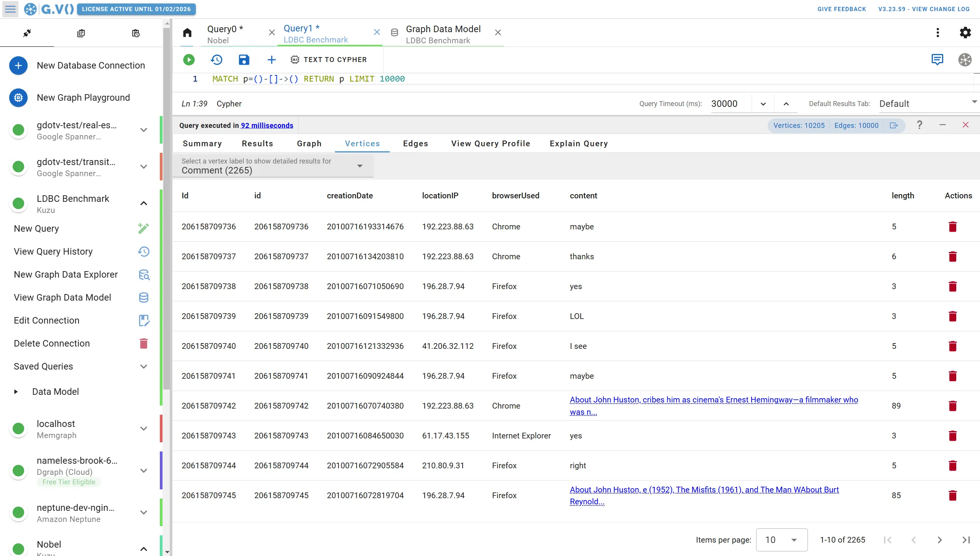Open the vertex label Comment dropdown
The image size is (980, 556).
click(x=273, y=166)
